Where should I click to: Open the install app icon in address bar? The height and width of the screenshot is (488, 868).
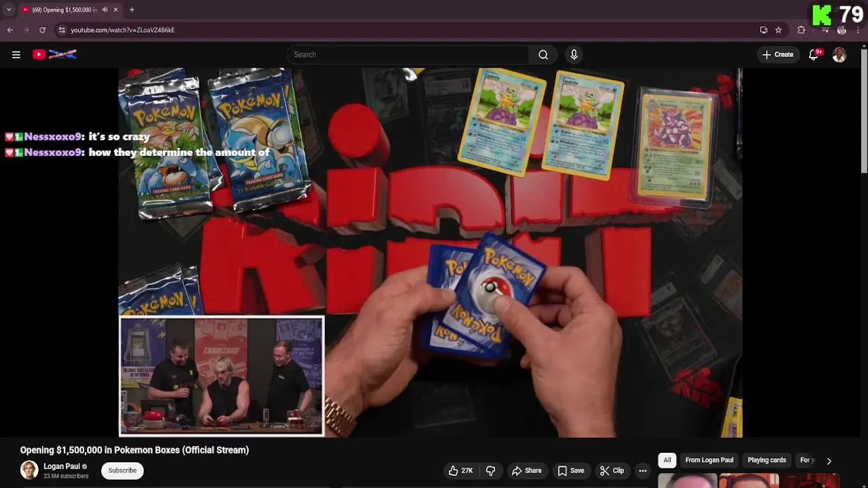coord(764,30)
